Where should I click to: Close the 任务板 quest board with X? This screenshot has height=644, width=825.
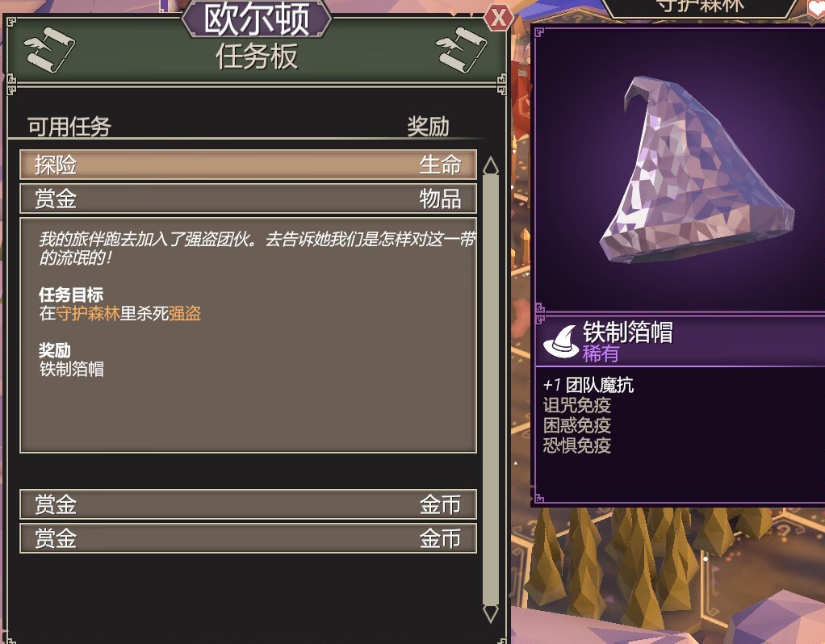(x=497, y=18)
